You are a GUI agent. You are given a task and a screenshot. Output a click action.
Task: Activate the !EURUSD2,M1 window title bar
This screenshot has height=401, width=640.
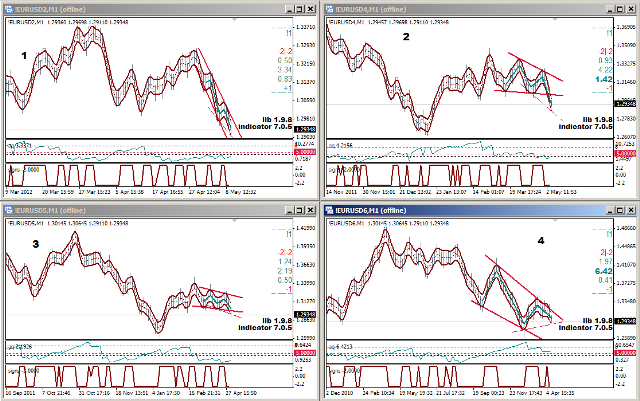(150, 9)
